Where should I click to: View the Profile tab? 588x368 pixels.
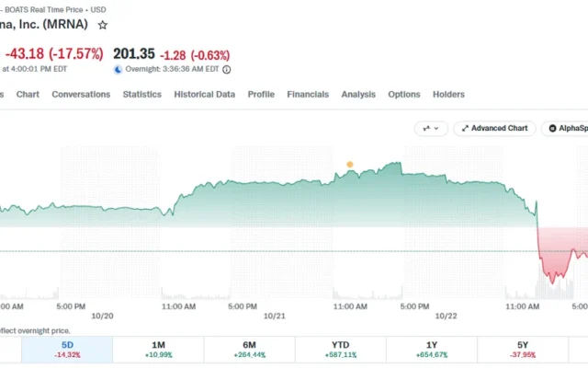click(x=261, y=94)
